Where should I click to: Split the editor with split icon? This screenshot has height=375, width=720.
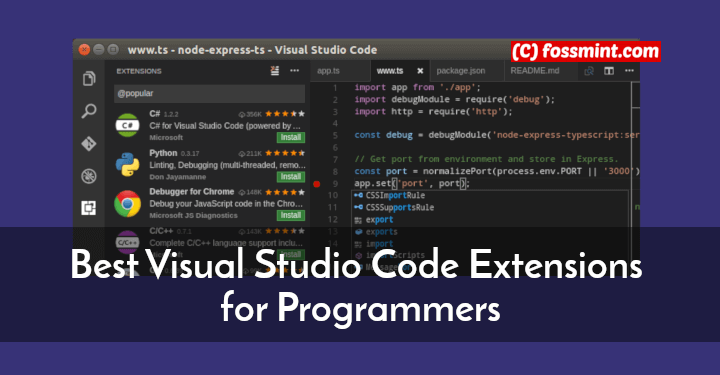(x=609, y=71)
